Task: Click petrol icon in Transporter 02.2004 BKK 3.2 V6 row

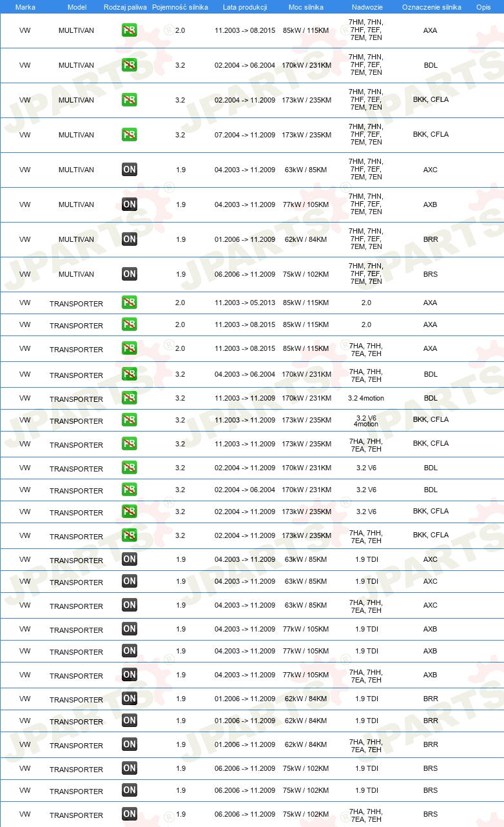Action: pyautogui.click(x=130, y=512)
